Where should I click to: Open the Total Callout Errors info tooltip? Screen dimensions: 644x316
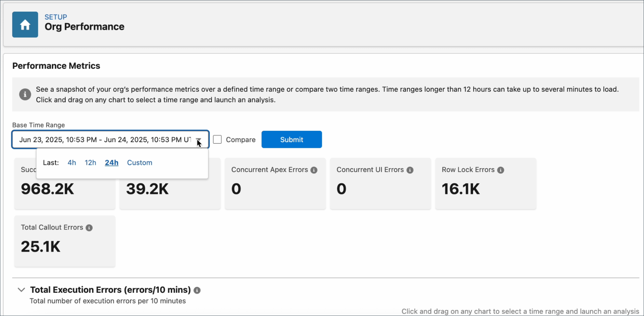pos(89,228)
